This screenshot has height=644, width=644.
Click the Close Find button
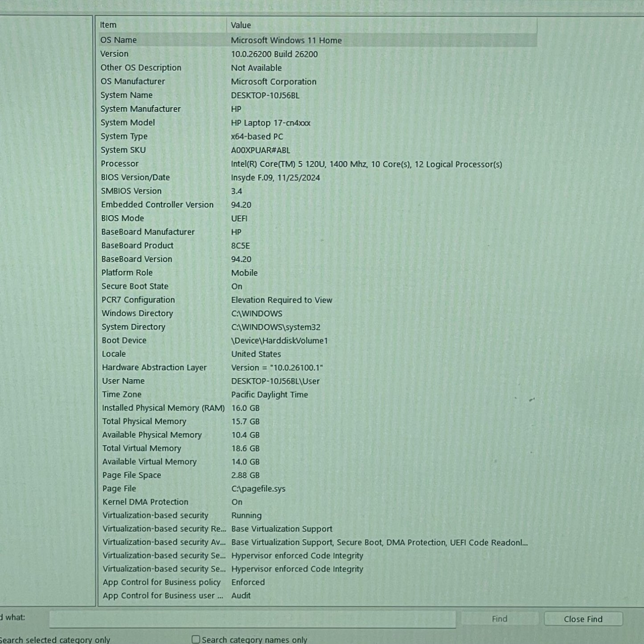pos(583,619)
